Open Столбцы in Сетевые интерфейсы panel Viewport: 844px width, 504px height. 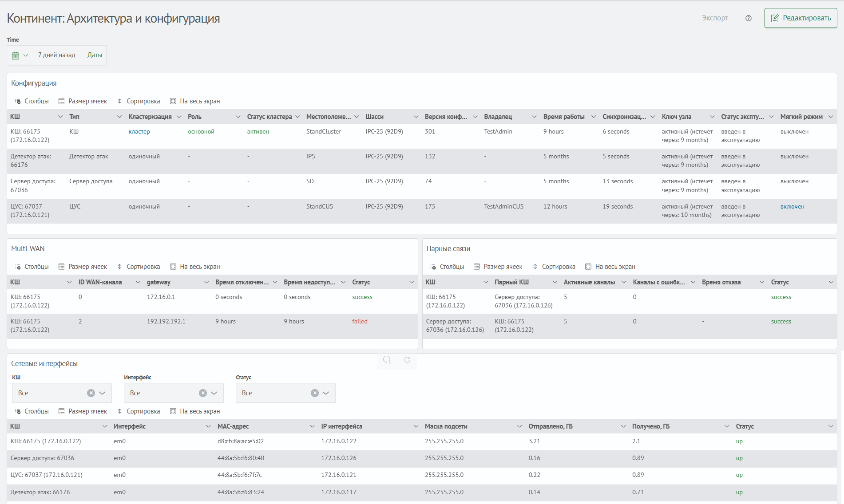tap(32, 411)
